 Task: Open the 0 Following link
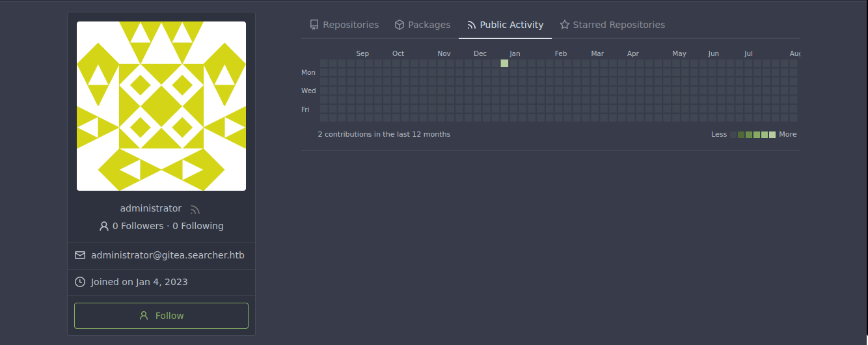tap(198, 226)
